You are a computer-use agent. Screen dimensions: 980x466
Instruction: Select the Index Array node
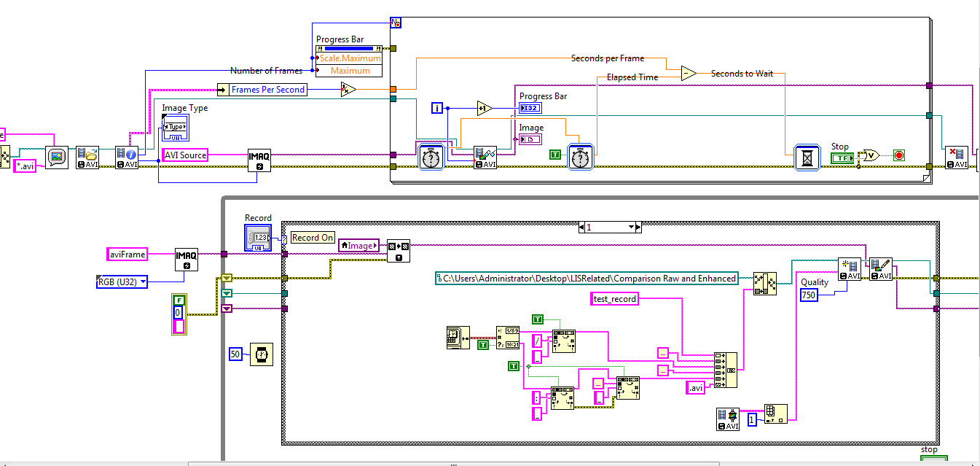coord(777,415)
